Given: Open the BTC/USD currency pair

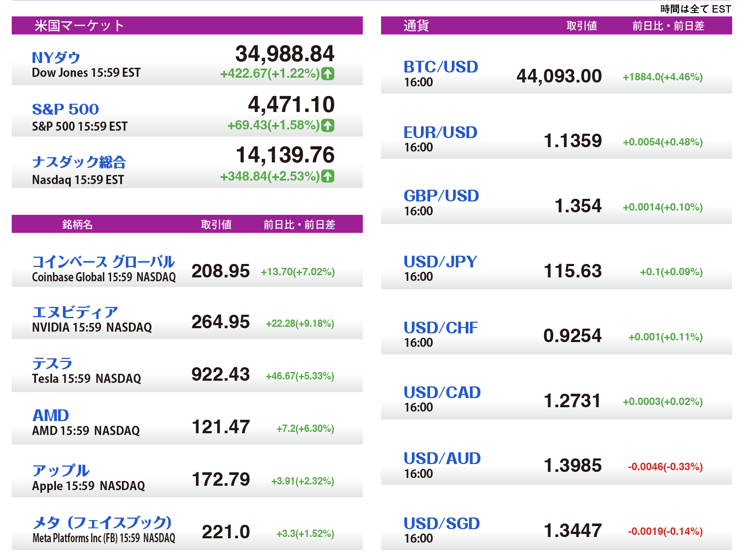Looking at the screenshot, I should (441, 67).
